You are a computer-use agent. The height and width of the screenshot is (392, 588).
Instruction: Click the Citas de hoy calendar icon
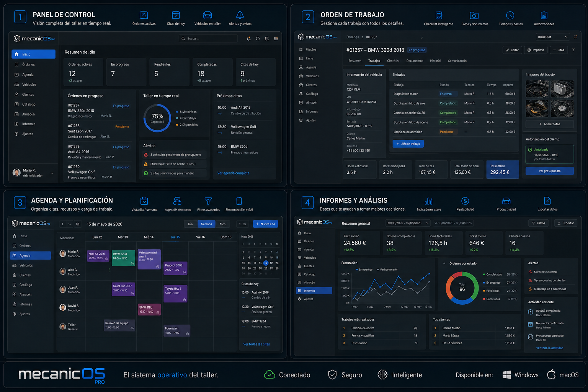(176, 15)
